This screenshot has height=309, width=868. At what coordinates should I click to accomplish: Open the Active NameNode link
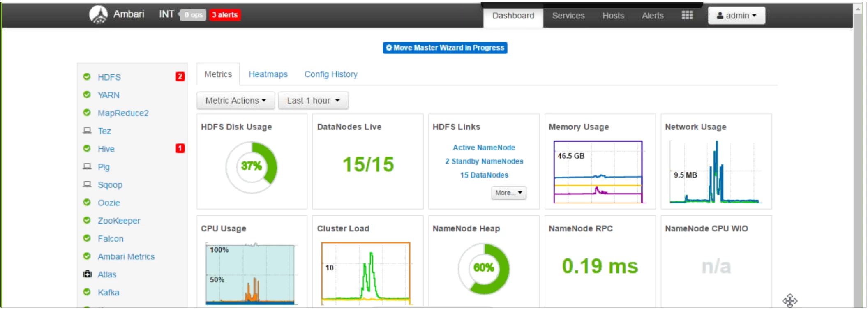click(484, 148)
